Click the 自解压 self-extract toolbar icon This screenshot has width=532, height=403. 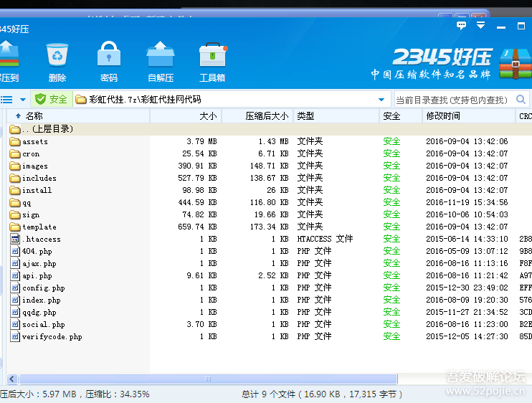(x=161, y=54)
